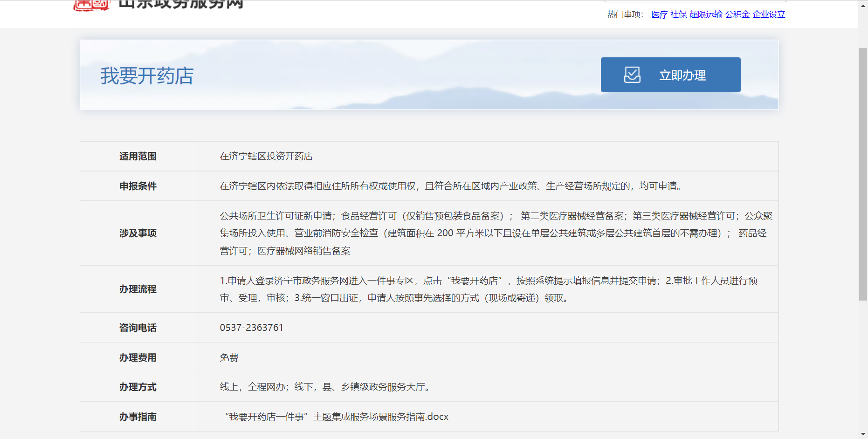Image resolution: width=868 pixels, height=439 pixels.
Task: Open the 社保 hot topic link
Action: [678, 14]
